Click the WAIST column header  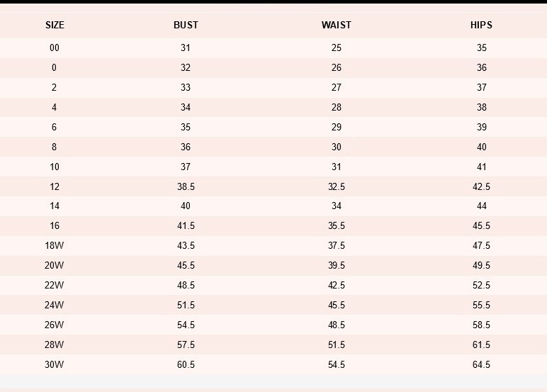(x=337, y=25)
